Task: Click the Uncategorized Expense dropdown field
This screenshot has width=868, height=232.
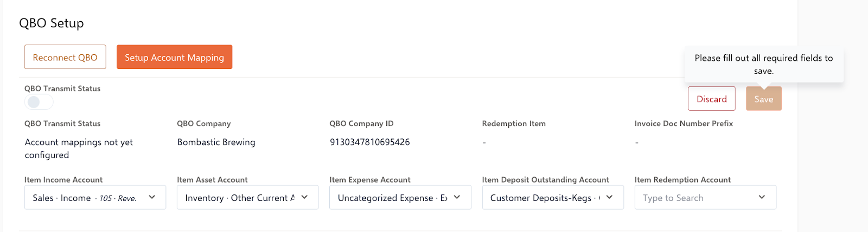Action: click(392, 198)
